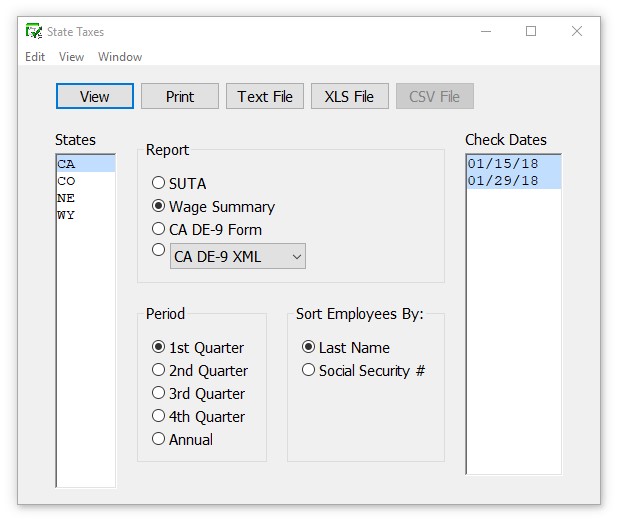Select check date 01/15/18
The width and height of the screenshot is (622, 524).
click(504, 164)
